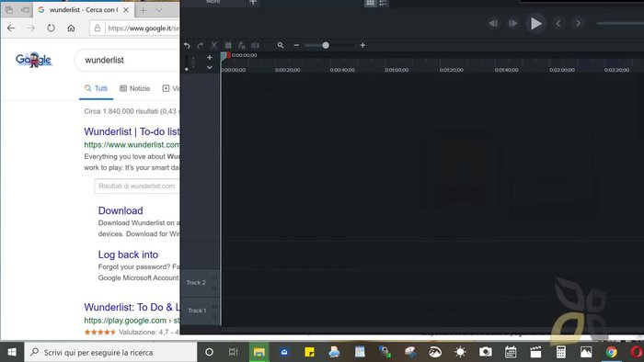Click the Google search box containing wunderlist
Image resolution: width=644 pixels, height=362 pixels.
click(127, 61)
